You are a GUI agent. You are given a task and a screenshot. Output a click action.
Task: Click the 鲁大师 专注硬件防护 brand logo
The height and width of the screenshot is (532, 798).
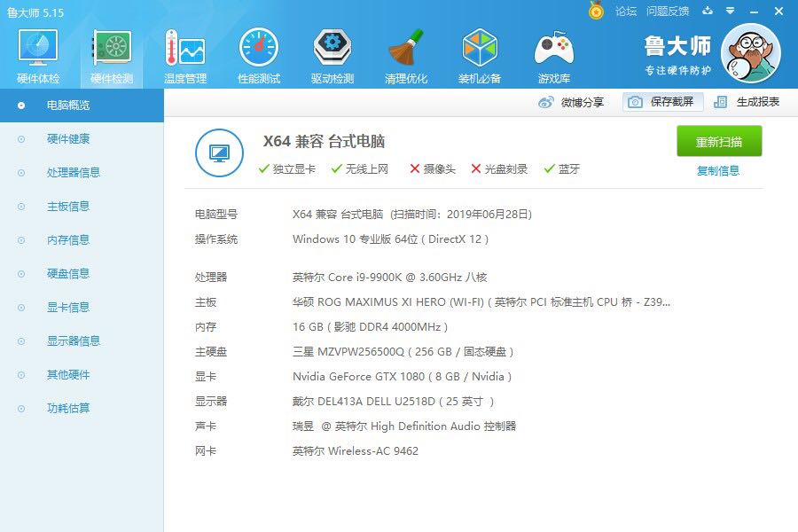(x=678, y=55)
